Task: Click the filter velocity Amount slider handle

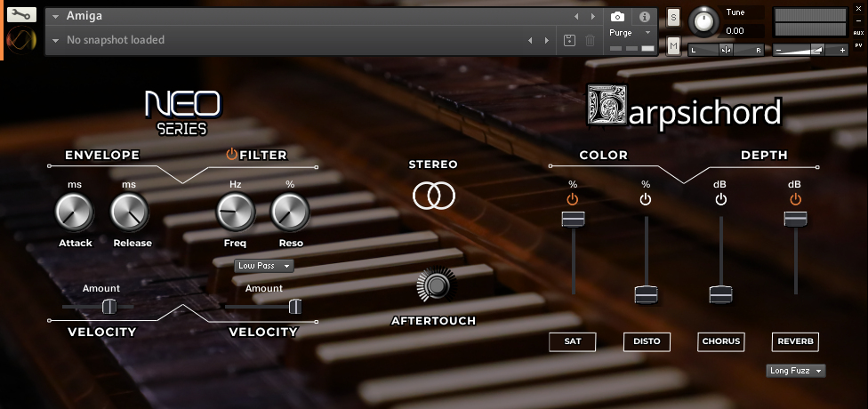Action: 295,306
